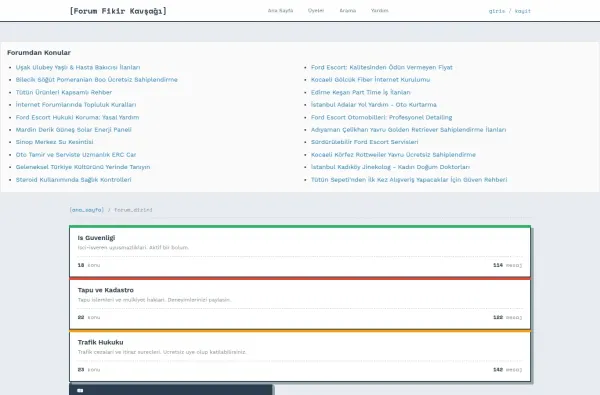Open Yardım in the top navigation
Image resolution: width=600 pixels, height=395 pixels.
pos(379,11)
